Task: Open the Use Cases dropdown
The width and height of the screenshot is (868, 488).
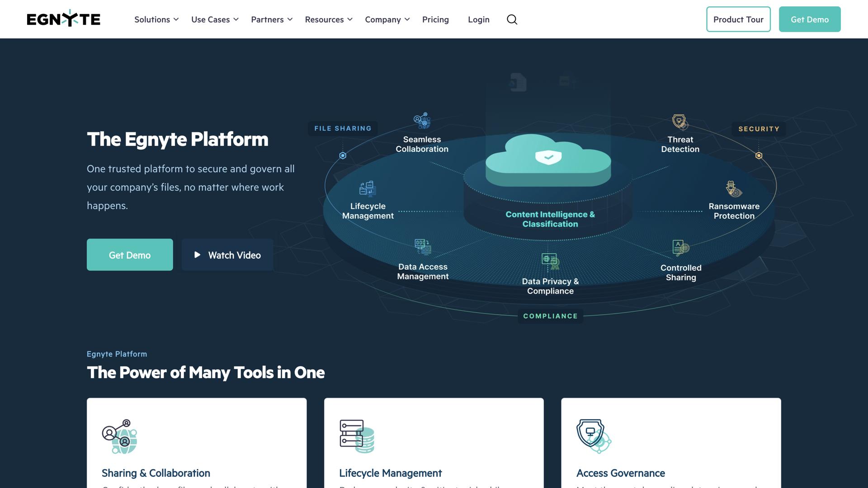Action: click(x=214, y=19)
